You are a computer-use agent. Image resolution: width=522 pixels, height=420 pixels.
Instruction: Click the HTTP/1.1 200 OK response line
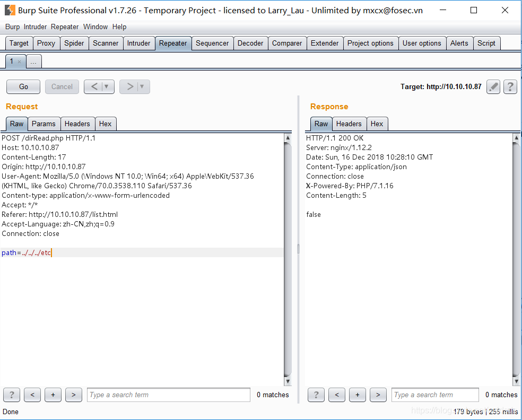click(335, 138)
